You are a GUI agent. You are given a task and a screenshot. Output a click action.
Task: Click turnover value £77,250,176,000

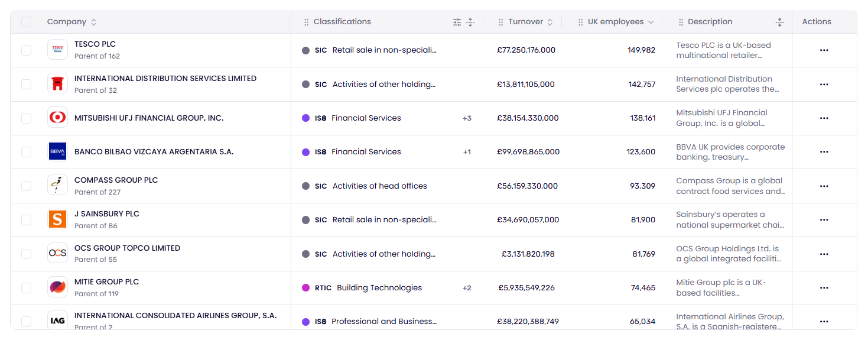[526, 50]
